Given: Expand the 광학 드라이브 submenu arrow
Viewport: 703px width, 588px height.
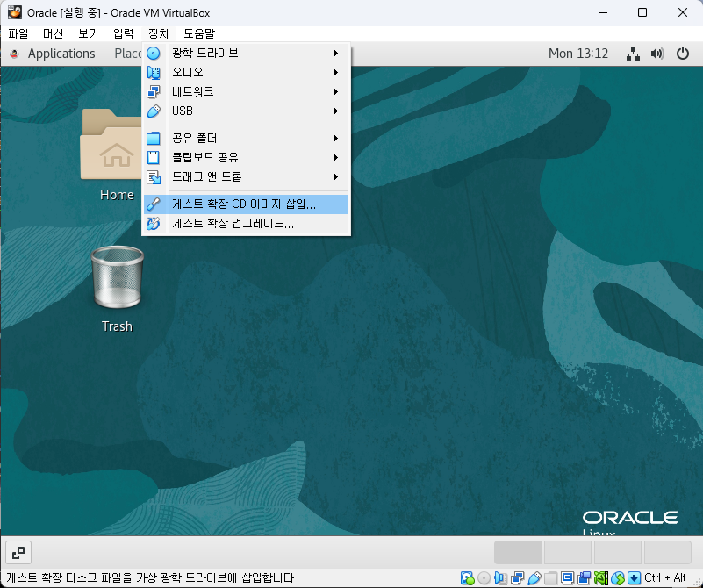Looking at the screenshot, I should [336, 54].
